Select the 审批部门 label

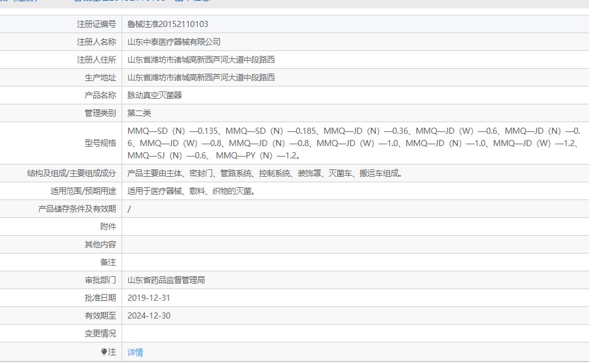[100, 280]
